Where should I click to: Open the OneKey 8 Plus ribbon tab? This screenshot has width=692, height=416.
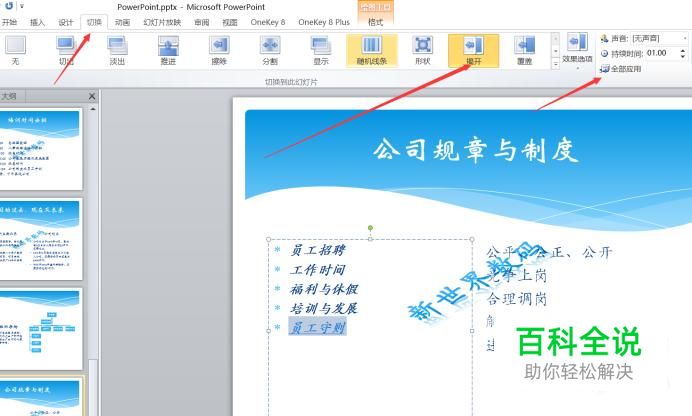pos(324,22)
